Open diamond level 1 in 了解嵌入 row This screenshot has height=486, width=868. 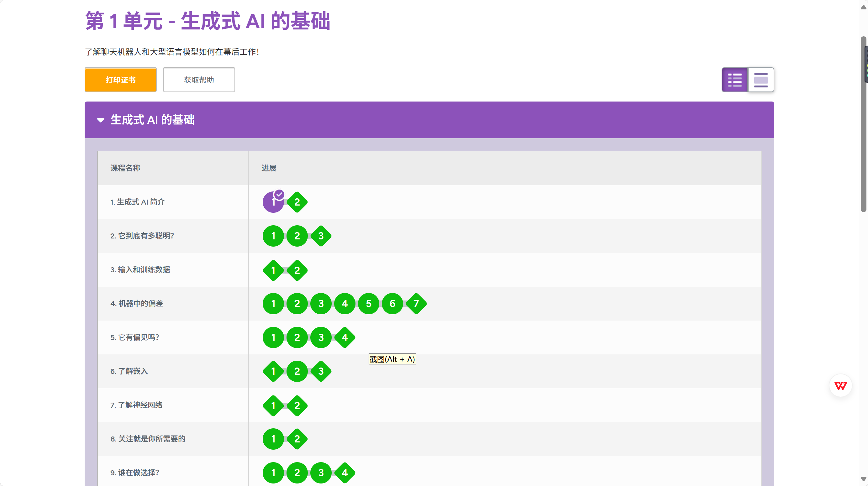(273, 371)
